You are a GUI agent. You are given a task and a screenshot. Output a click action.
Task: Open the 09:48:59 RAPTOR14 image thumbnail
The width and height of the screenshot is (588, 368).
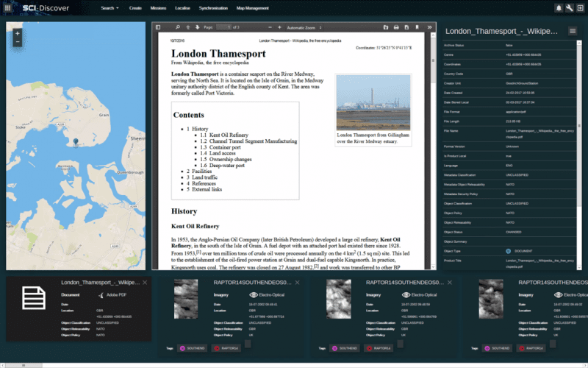339,299
